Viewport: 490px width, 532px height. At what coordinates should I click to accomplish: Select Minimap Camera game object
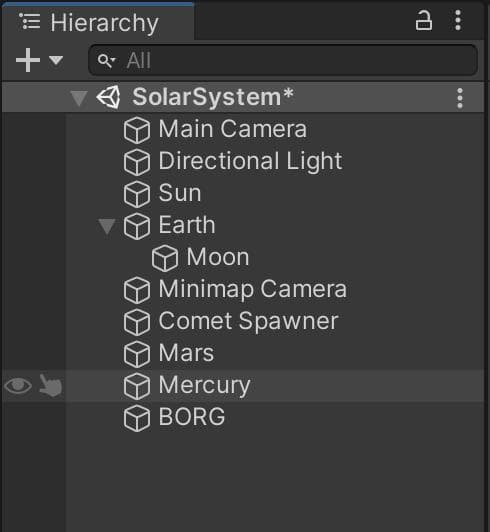(x=252, y=289)
